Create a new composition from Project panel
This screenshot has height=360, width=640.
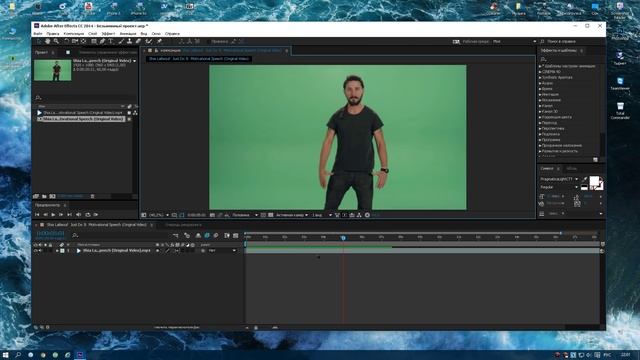tap(52, 196)
